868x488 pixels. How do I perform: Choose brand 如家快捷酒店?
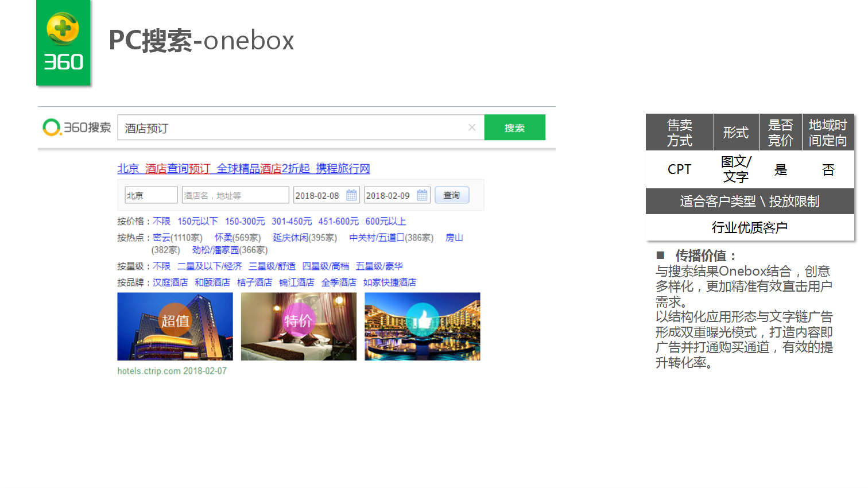(390, 282)
